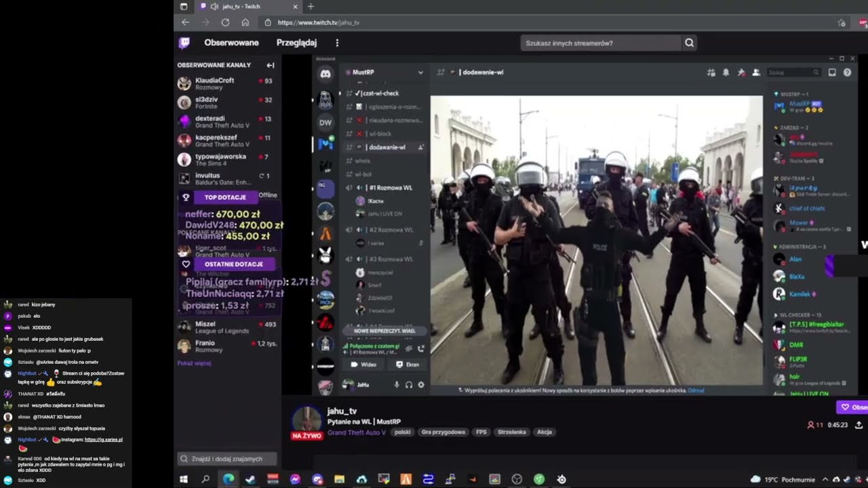The height and width of the screenshot is (488, 868).
Task: Click Odrzuć on slash-command tip
Action: coord(696,390)
